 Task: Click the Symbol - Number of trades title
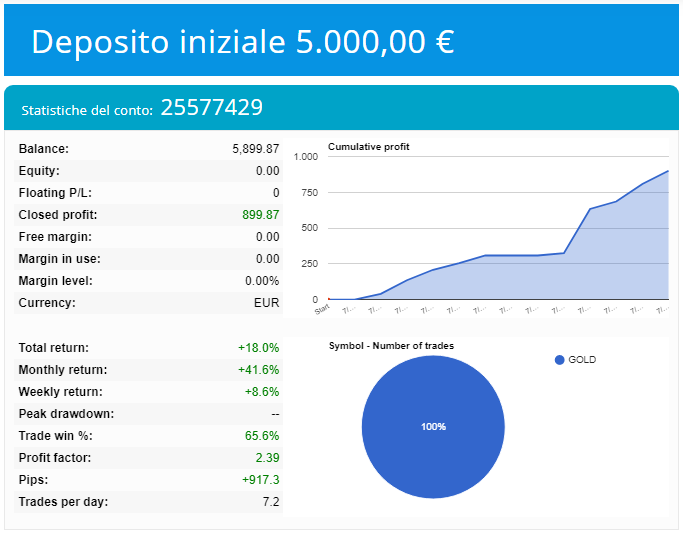coord(391,346)
